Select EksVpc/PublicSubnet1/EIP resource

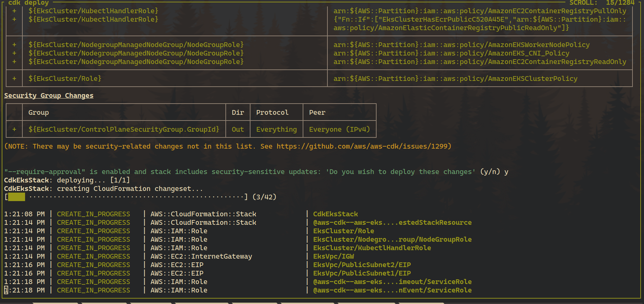tap(362, 273)
